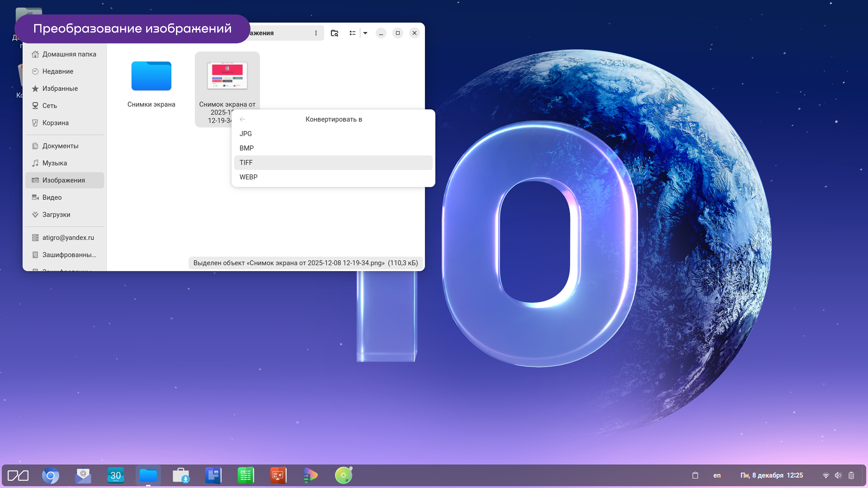Expand the view options dropdown arrow
The height and width of the screenshot is (488, 868).
tap(365, 33)
